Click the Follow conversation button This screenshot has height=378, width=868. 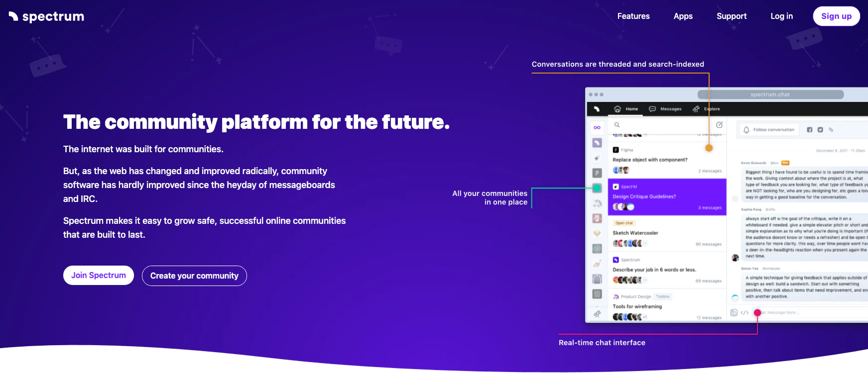coord(769,130)
